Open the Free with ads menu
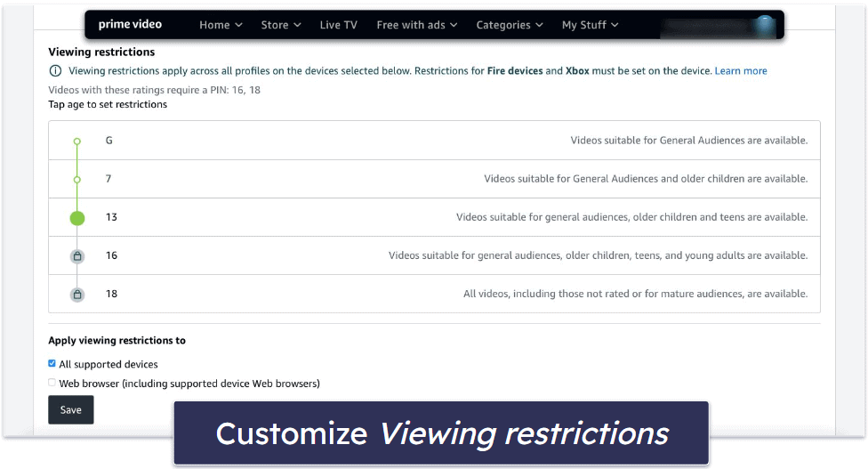 pos(416,25)
